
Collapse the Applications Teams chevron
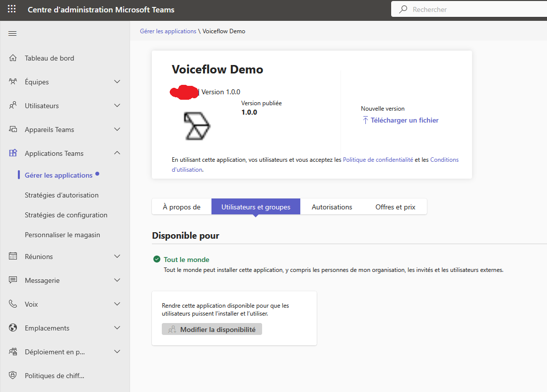tap(117, 153)
